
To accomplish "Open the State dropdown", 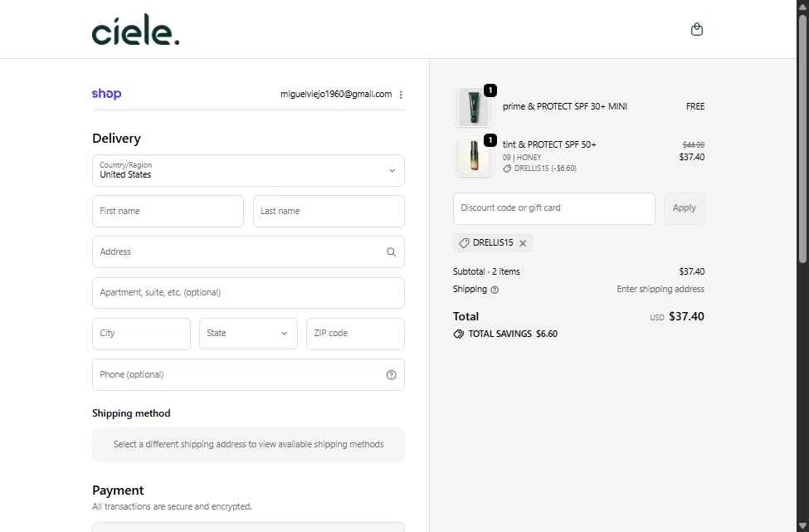I will [x=248, y=334].
